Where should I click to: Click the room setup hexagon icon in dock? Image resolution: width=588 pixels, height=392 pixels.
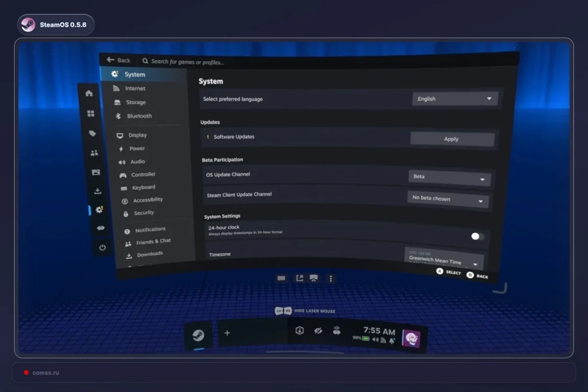coord(299,331)
